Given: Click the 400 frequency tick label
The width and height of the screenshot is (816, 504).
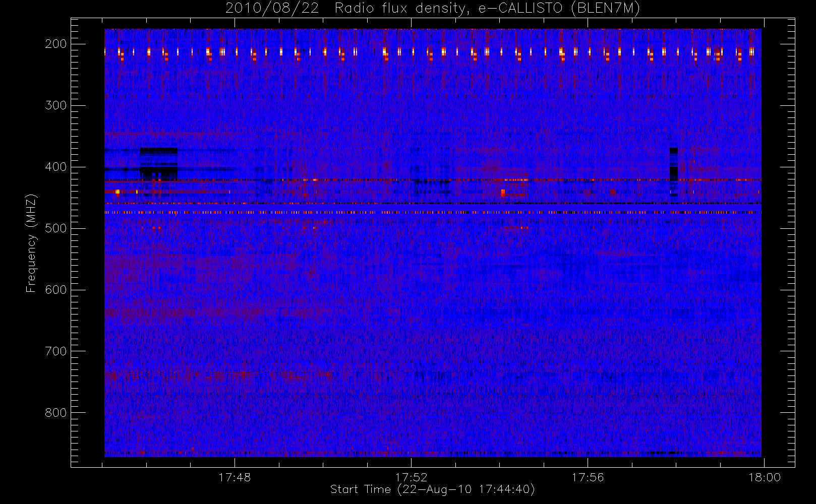Looking at the screenshot, I should tap(56, 167).
